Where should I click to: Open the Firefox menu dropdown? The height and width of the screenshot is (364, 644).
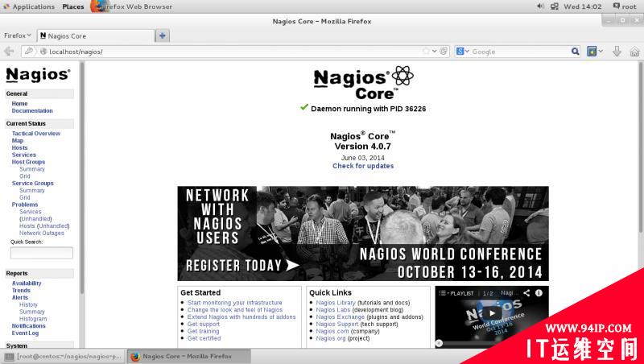(x=17, y=35)
